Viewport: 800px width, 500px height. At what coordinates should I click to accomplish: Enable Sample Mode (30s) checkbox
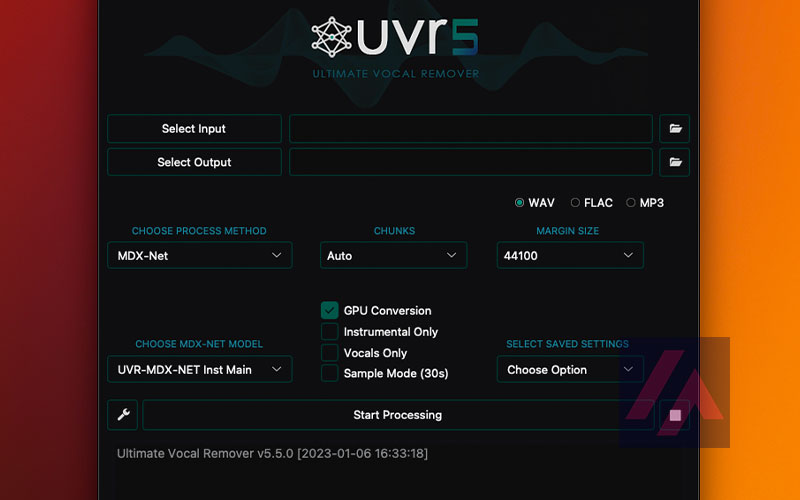click(x=330, y=373)
